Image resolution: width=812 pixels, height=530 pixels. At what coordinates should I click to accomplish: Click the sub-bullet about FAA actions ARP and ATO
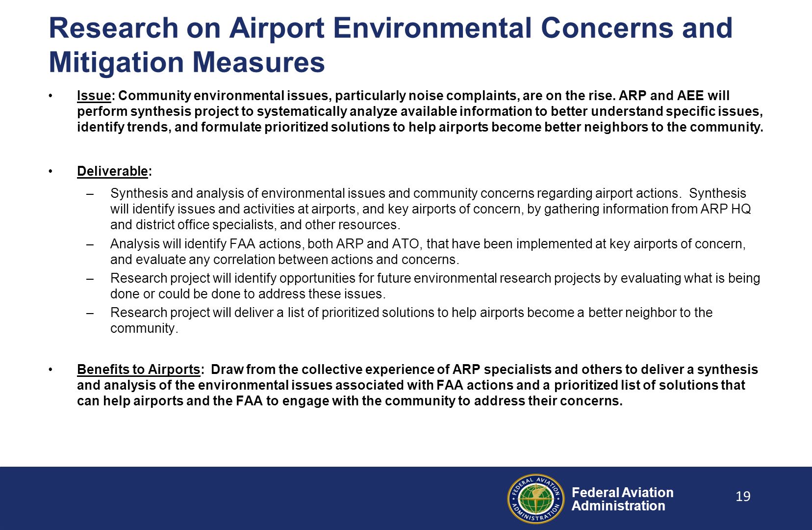pos(428,252)
